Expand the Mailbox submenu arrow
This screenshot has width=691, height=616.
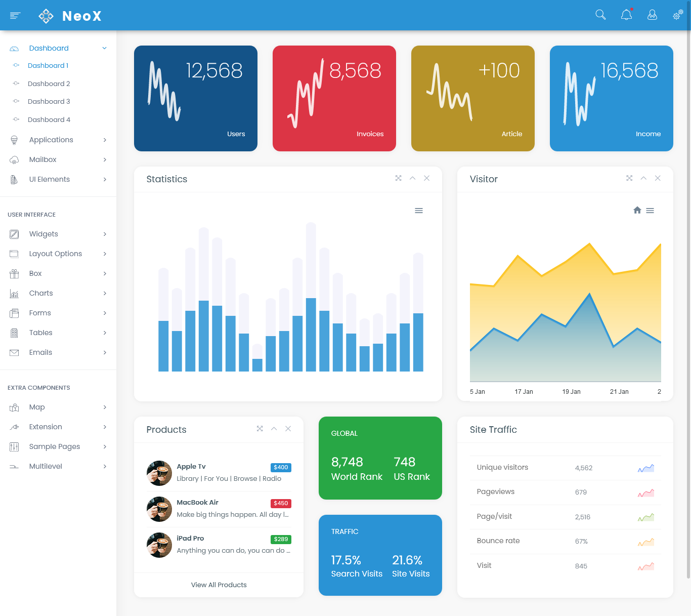click(105, 160)
